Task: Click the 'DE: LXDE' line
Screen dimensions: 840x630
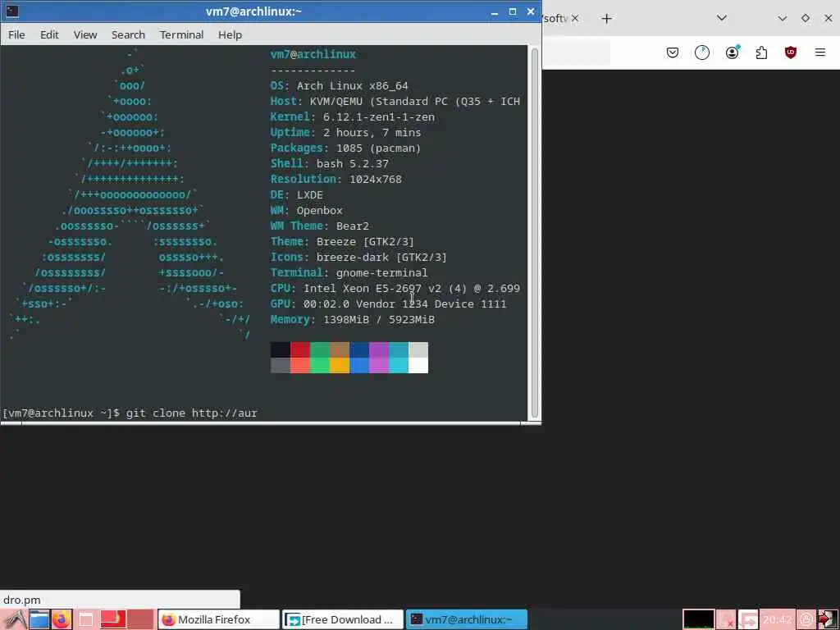Action: pyautogui.click(x=297, y=194)
